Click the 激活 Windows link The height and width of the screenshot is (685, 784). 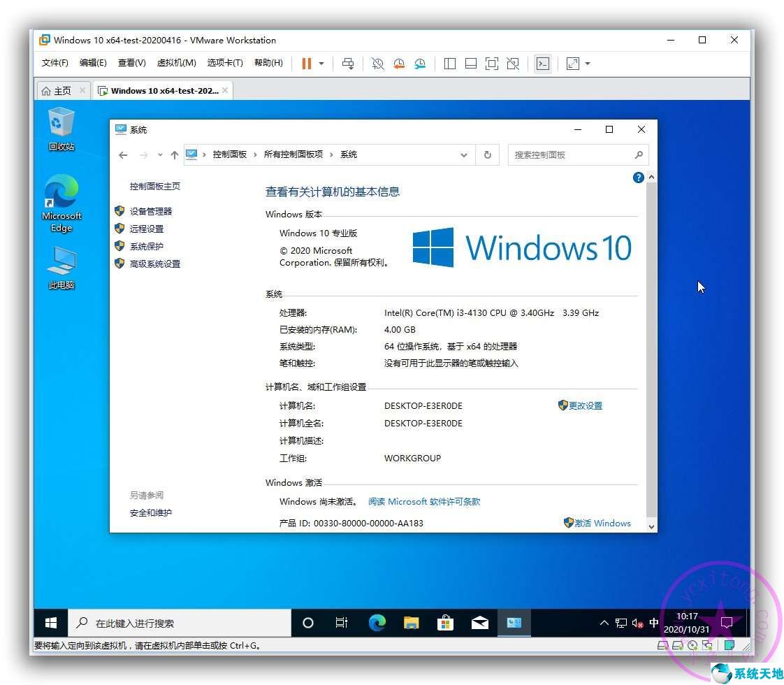(x=603, y=523)
